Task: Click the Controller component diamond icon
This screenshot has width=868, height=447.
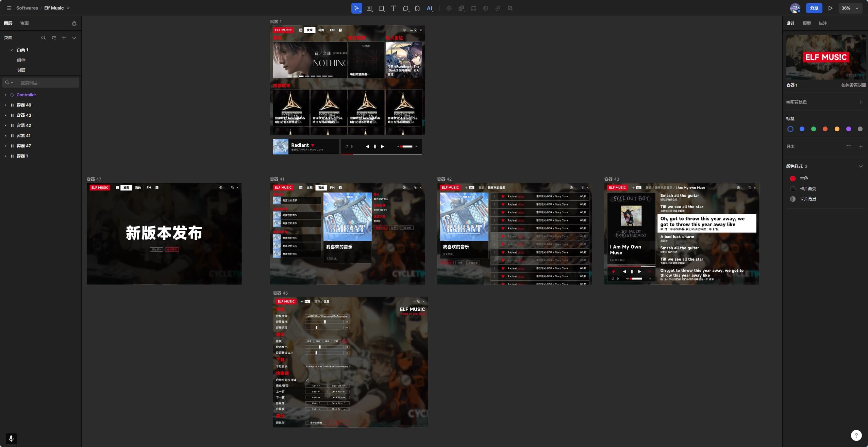Action: (12, 95)
